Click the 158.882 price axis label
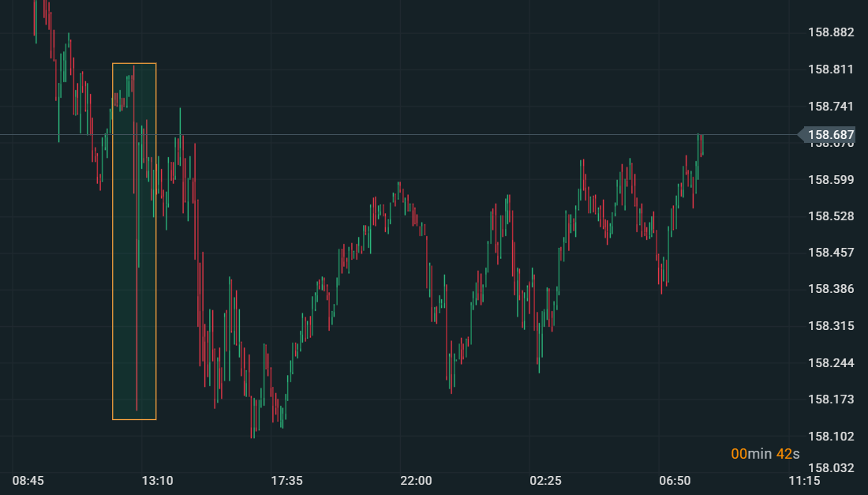This screenshot has height=495, width=868. (x=831, y=32)
